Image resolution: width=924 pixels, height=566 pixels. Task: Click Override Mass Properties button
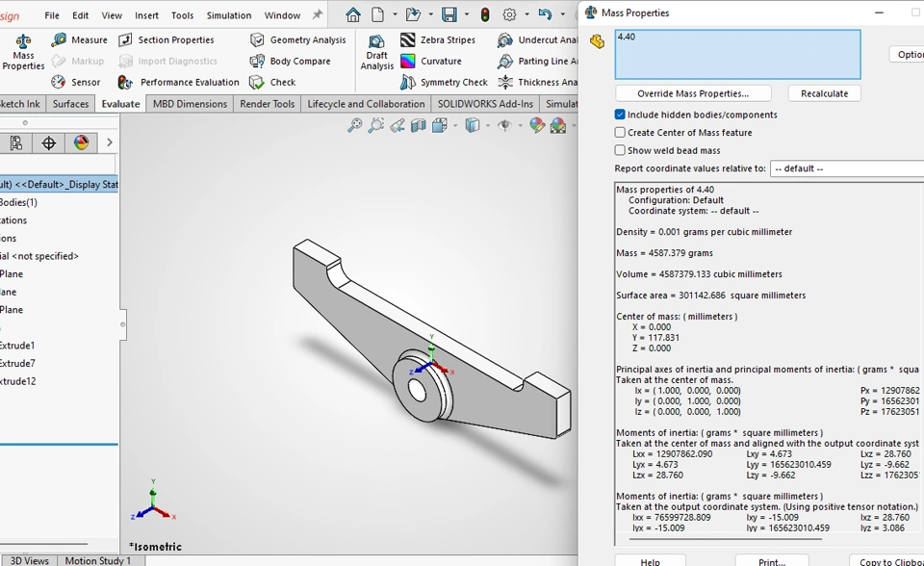(693, 93)
